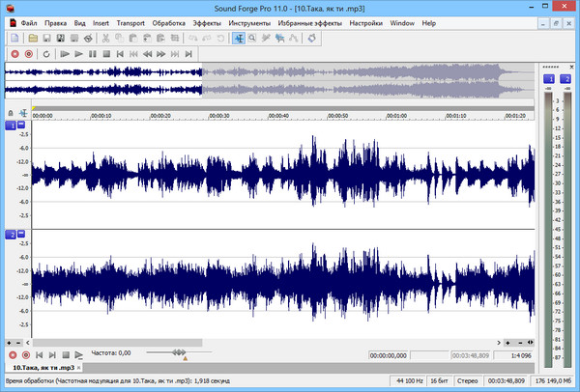
Task: Click the Cut scissors icon
Action: tap(105, 38)
